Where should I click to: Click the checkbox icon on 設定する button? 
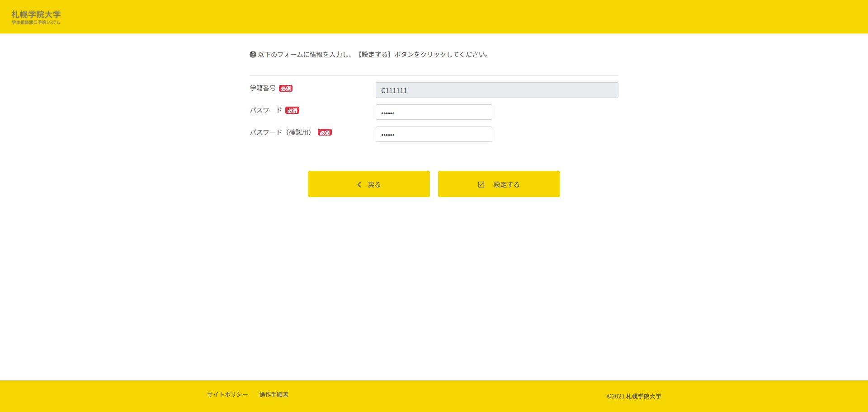(x=481, y=184)
